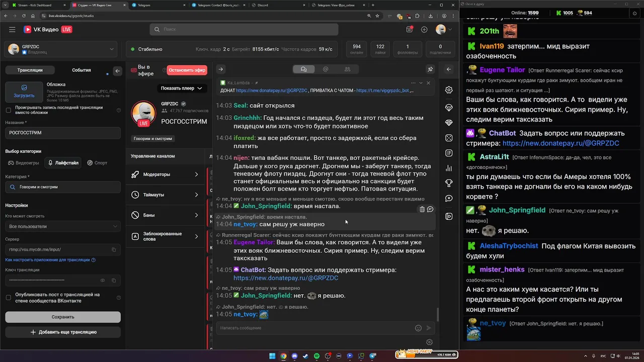Screen dimensions: 644x362
Task: Open the trophy icon in the right sidebar
Action: pyautogui.click(x=449, y=184)
